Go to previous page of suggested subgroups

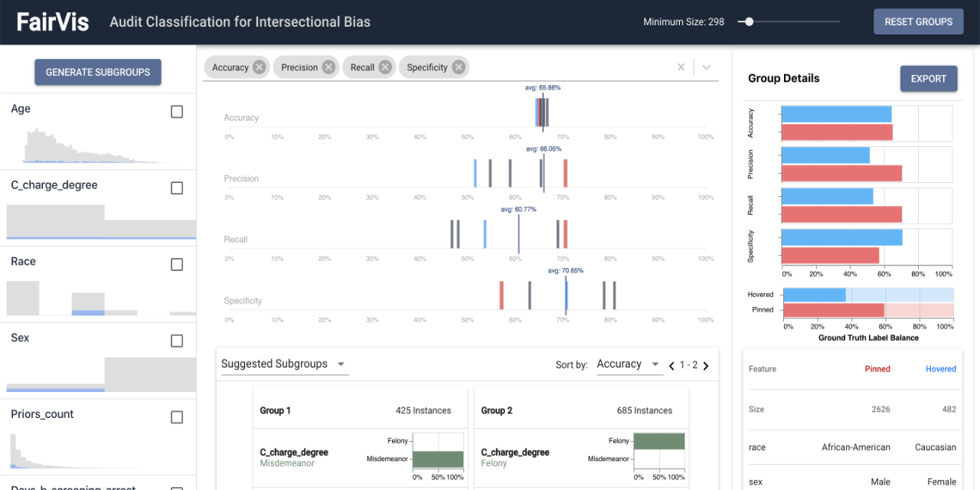[671, 365]
